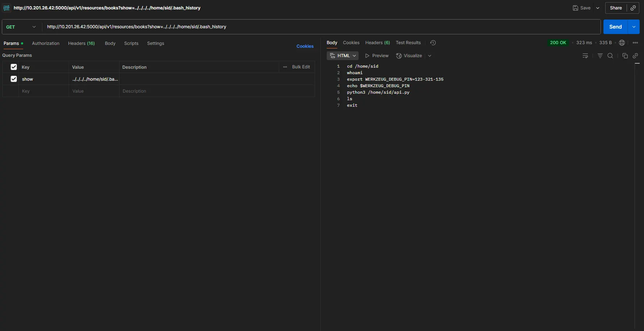Copy response body using copy icon
644x331 pixels.
click(x=625, y=55)
